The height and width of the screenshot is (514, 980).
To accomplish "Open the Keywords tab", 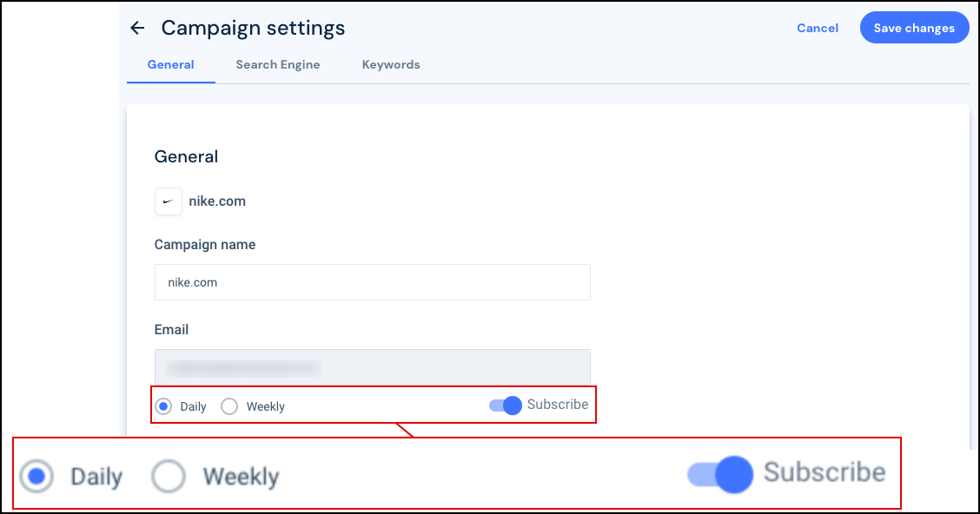I will click(x=391, y=64).
